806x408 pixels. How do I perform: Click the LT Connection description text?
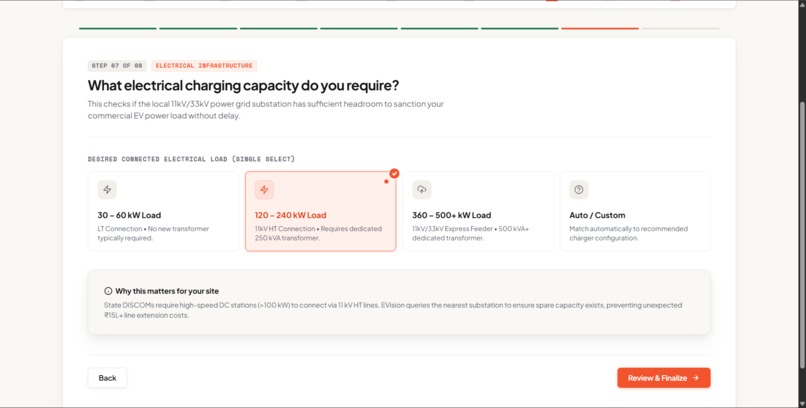click(x=153, y=233)
